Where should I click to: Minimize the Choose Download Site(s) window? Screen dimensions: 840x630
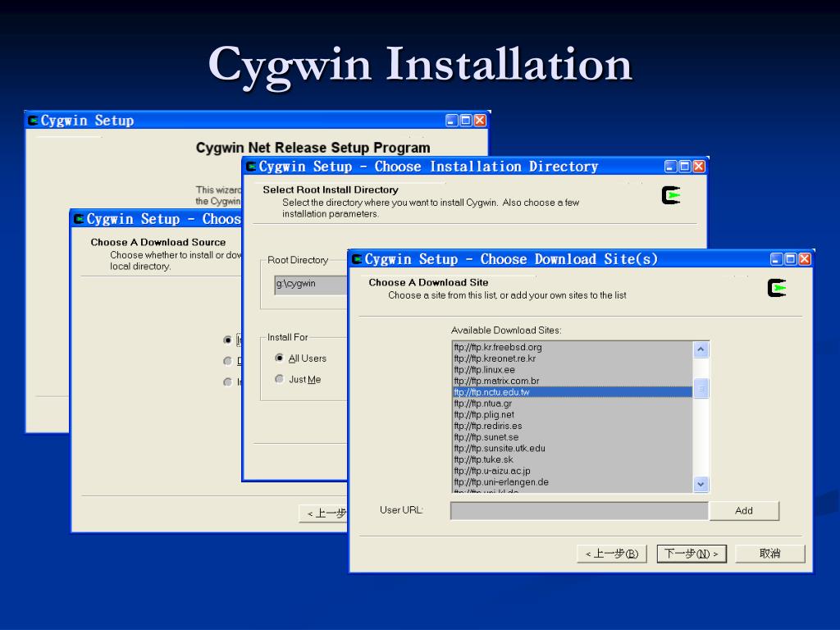776,259
